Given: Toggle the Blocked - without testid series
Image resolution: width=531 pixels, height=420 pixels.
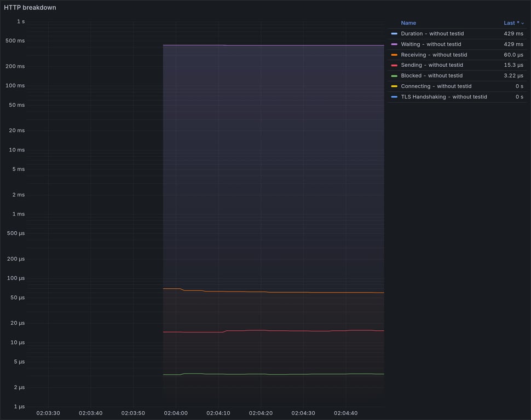Looking at the screenshot, I should 431,75.
